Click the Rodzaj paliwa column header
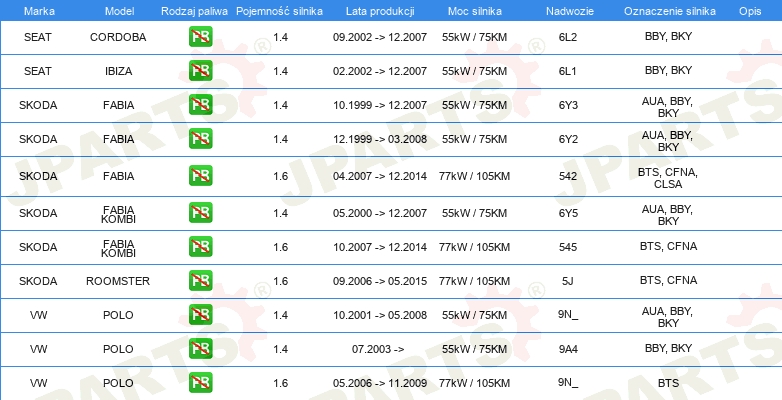The image size is (782, 400). 194,11
